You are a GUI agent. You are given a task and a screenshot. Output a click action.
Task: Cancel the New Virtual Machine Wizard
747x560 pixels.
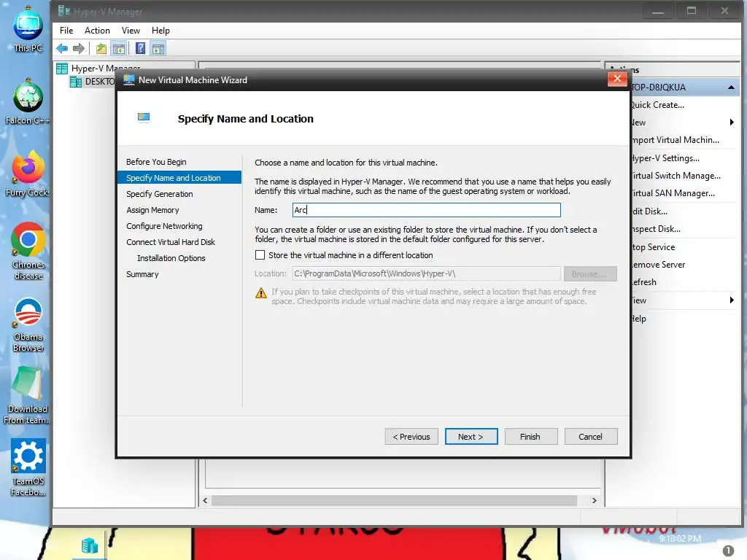pos(591,437)
